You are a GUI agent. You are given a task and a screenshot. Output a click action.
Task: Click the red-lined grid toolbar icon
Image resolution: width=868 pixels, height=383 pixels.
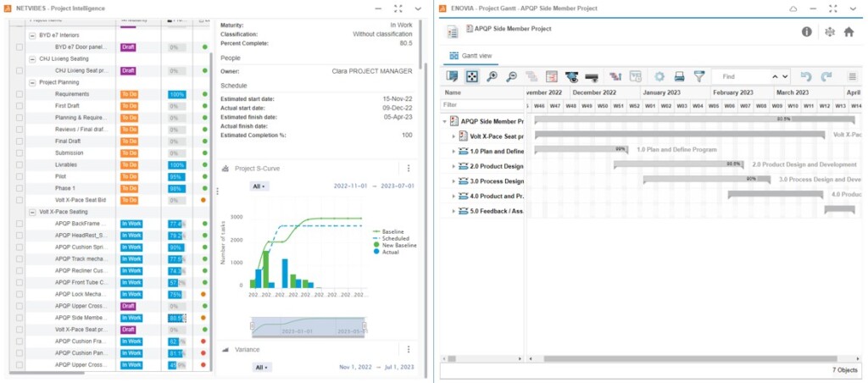(x=551, y=76)
